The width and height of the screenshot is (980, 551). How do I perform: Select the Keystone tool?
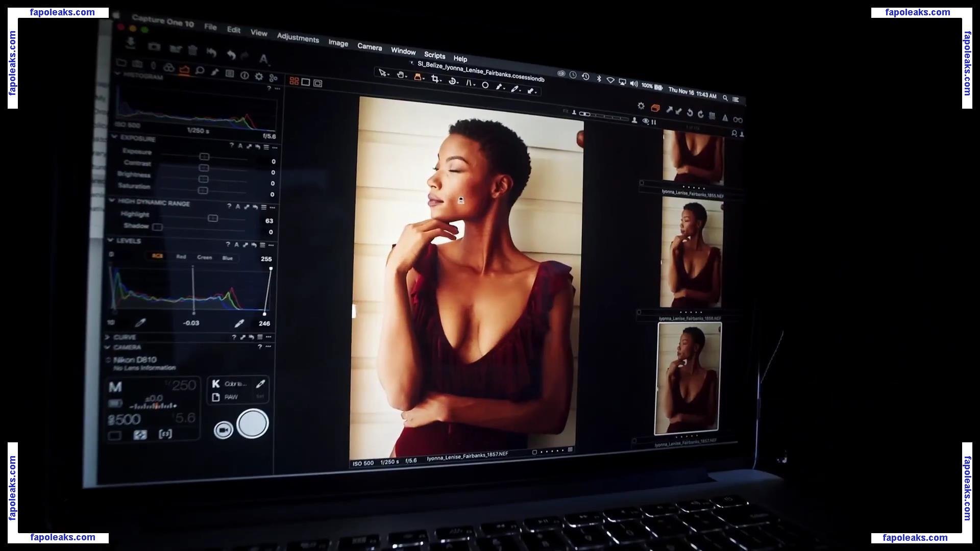[469, 83]
